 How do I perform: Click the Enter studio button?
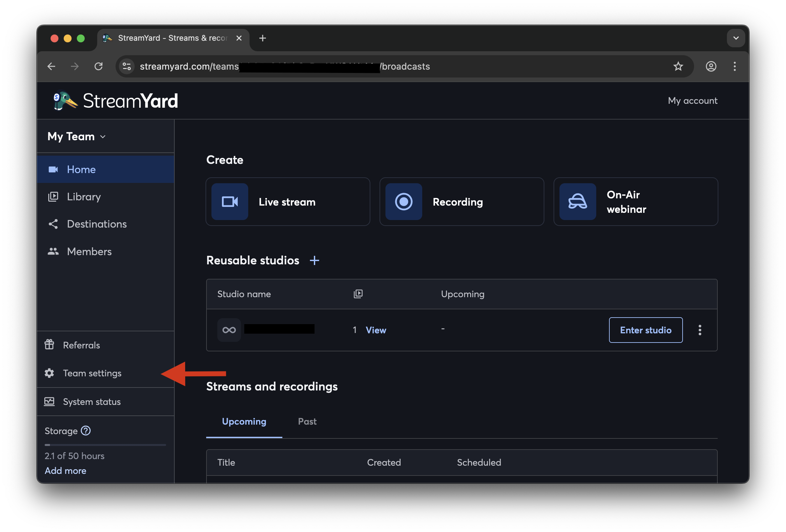645,330
